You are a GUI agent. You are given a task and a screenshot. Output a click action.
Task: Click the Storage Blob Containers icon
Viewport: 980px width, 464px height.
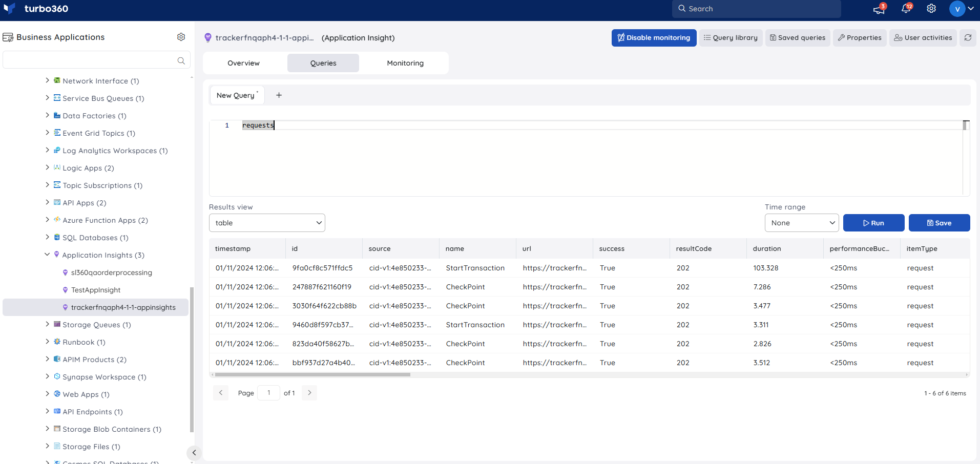[x=57, y=429]
